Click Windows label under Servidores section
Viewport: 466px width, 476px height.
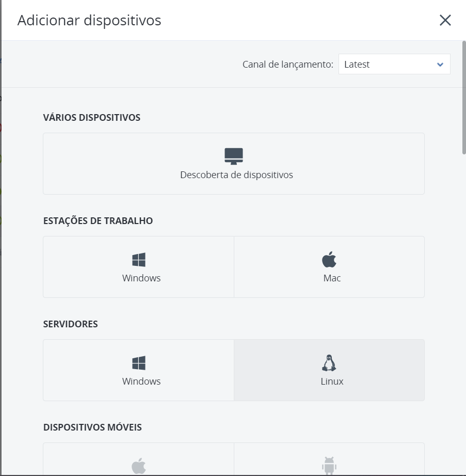point(141,382)
